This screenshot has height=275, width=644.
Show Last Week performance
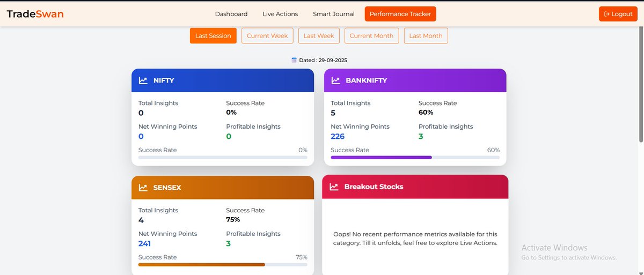coord(319,36)
